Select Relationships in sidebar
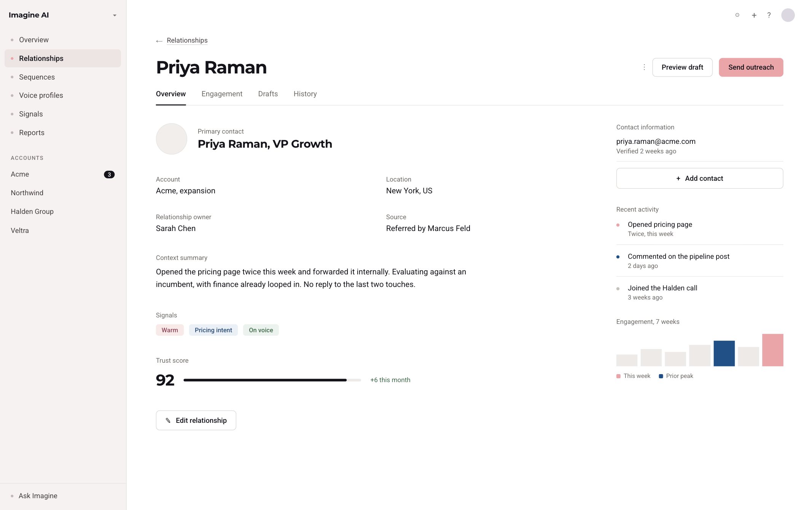This screenshot has height=510, width=812. click(x=63, y=58)
